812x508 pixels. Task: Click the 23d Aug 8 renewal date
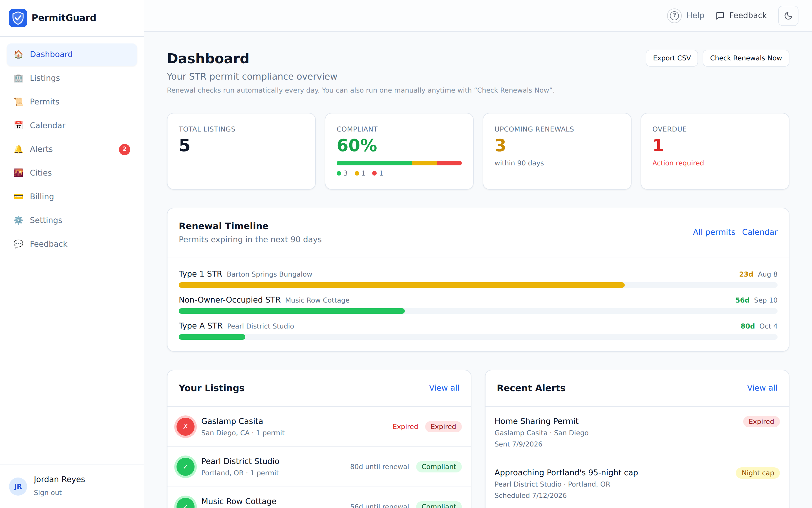point(758,275)
